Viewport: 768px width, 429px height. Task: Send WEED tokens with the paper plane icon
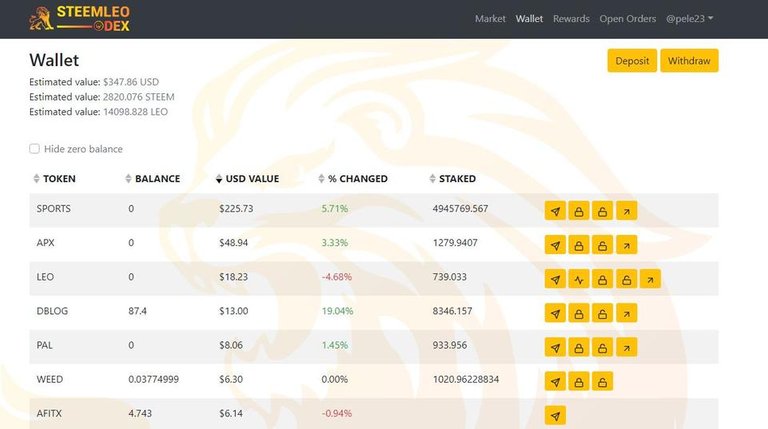[555, 381]
